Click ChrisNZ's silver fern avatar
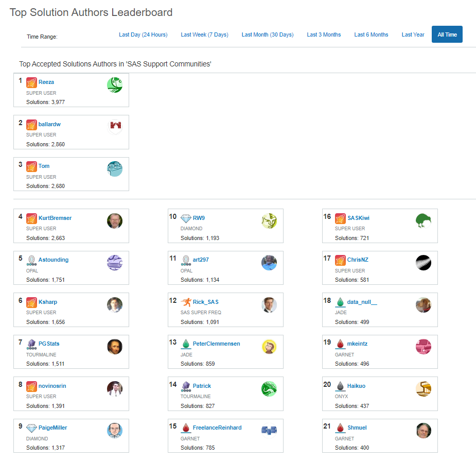Viewport: 476px width, 461px height. pyautogui.click(x=423, y=263)
